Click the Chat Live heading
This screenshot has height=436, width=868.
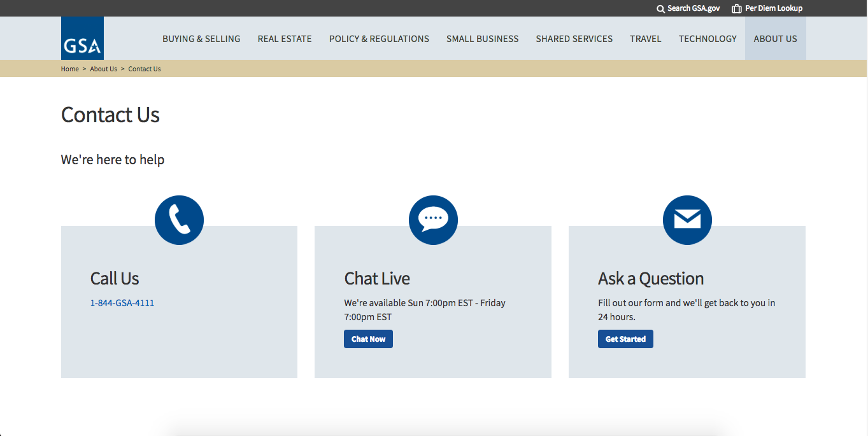click(x=377, y=279)
